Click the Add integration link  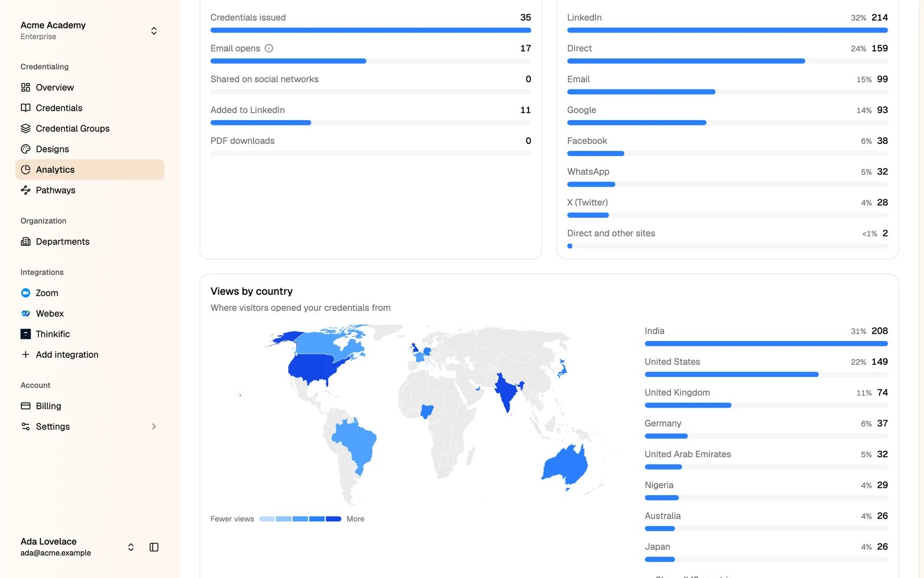(x=90, y=354)
